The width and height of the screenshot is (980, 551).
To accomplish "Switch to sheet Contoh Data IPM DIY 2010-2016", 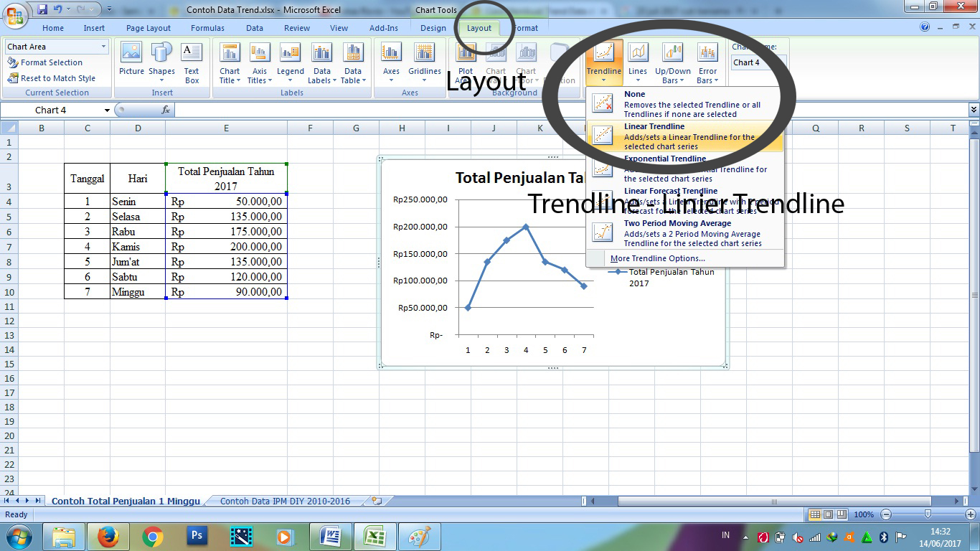I will point(285,501).
